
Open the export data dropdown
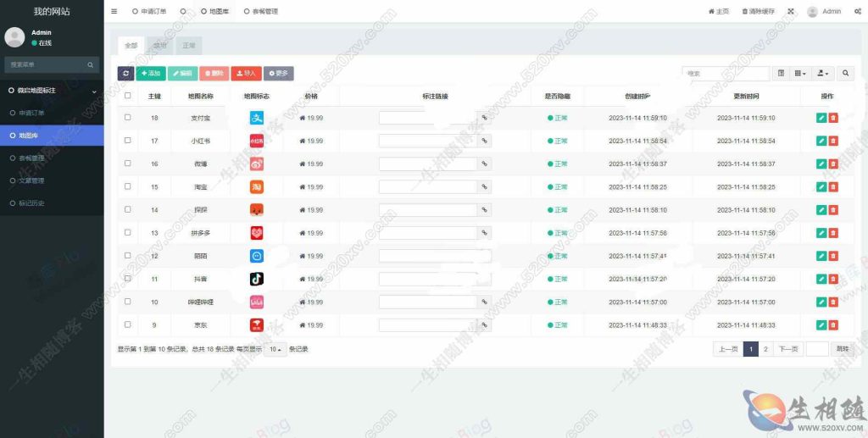point(822,73)
